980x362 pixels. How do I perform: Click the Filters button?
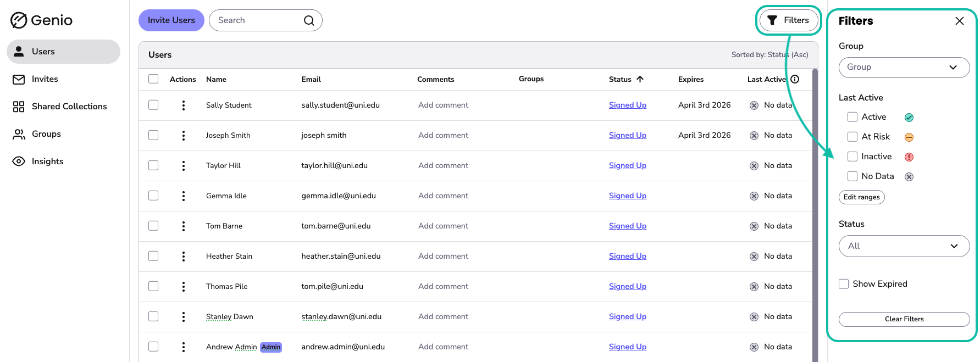(789, 20)
